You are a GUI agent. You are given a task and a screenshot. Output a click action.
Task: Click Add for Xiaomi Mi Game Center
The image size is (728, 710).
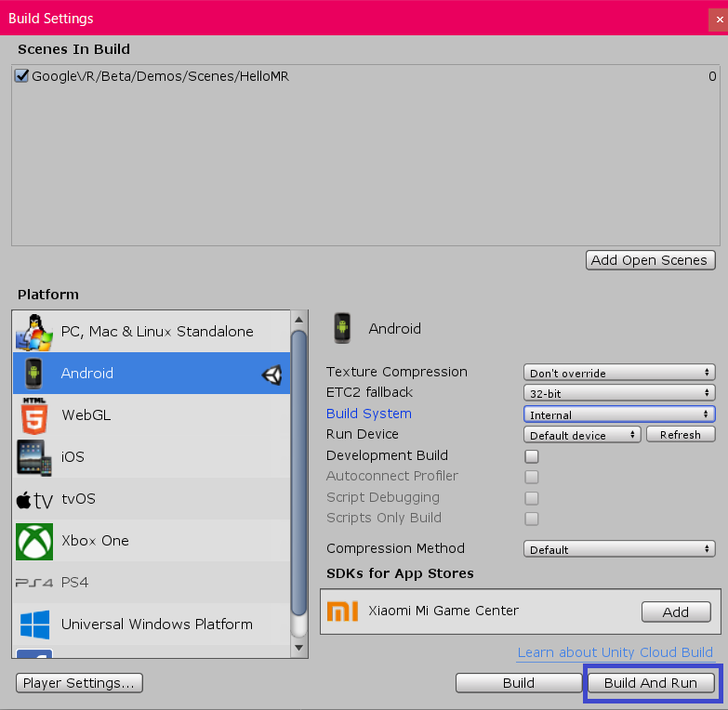coord(676,612)
